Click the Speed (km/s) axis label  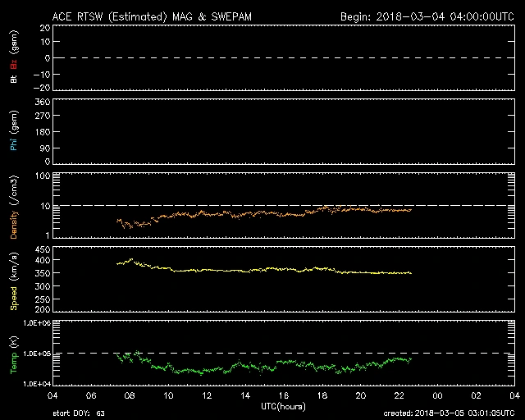(13, 279)
